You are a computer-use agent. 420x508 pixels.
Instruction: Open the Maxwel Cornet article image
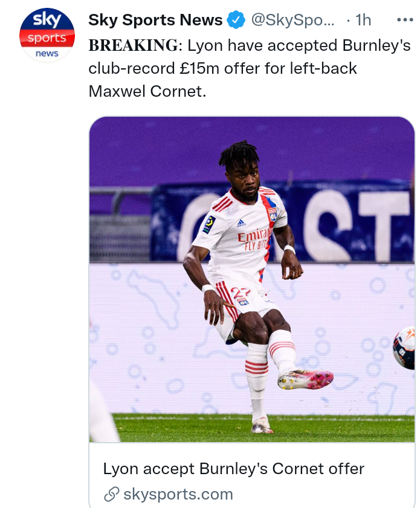click(252, 279)
